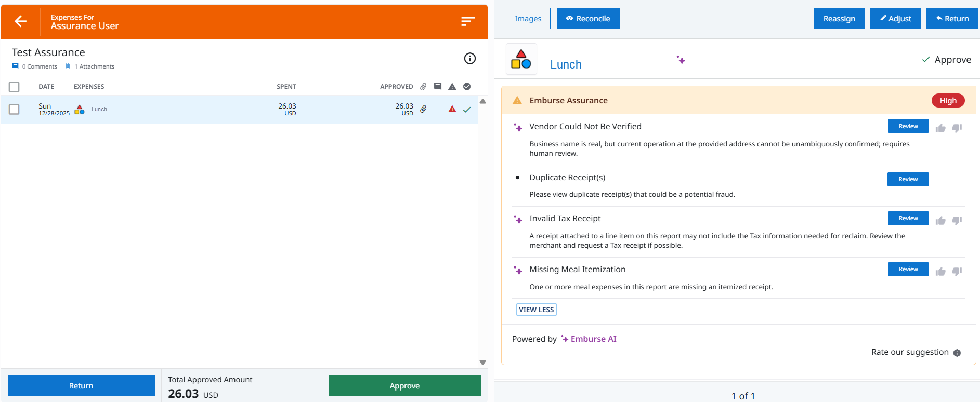Click Approve with checkmark in detail header

pyautogui.click(x=946, y=60)
